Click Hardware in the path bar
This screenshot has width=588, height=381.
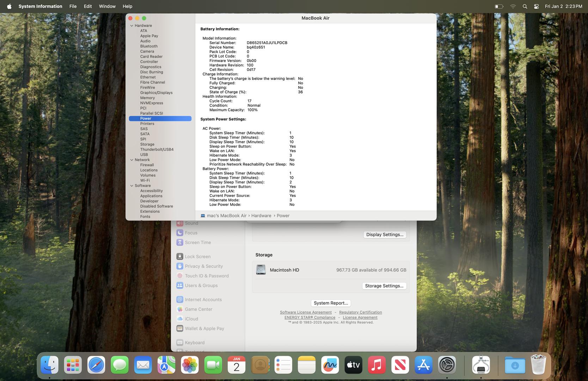(x=261, y=216)
